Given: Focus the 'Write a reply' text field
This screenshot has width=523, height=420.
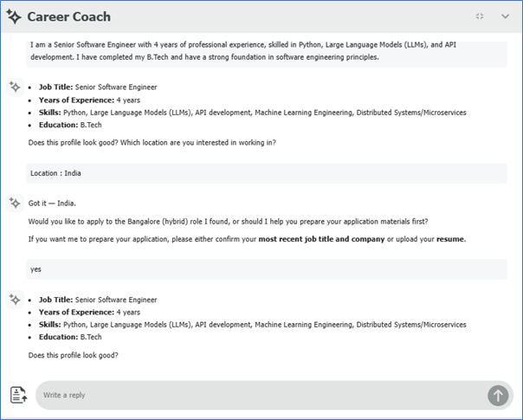Looking at the screenshot, I should click(260, 395).
